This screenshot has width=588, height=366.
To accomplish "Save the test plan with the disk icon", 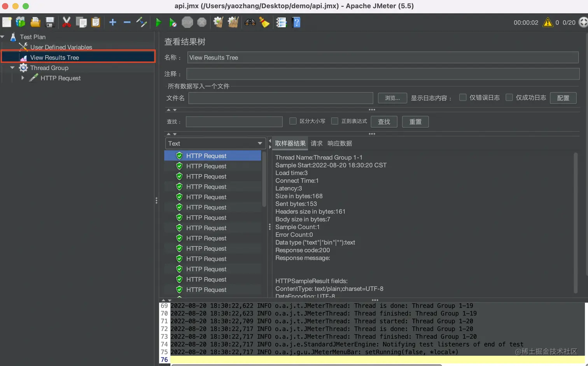I will pos(50,22).
